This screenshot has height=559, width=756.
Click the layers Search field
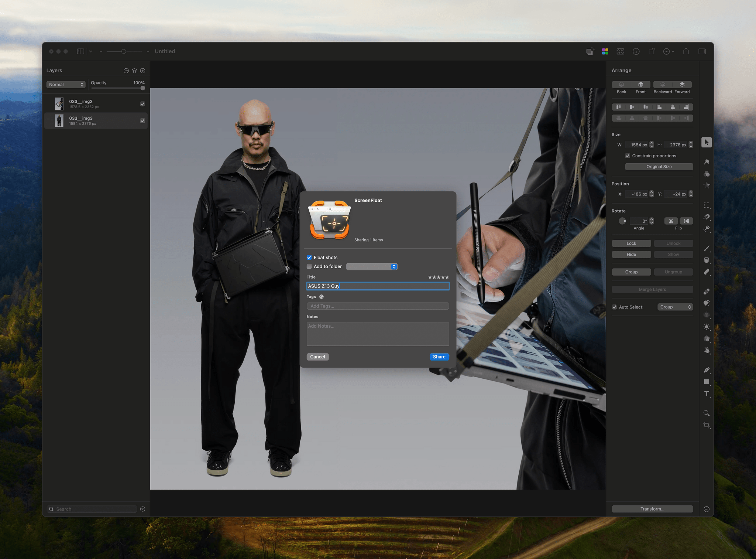coord(92,509)
